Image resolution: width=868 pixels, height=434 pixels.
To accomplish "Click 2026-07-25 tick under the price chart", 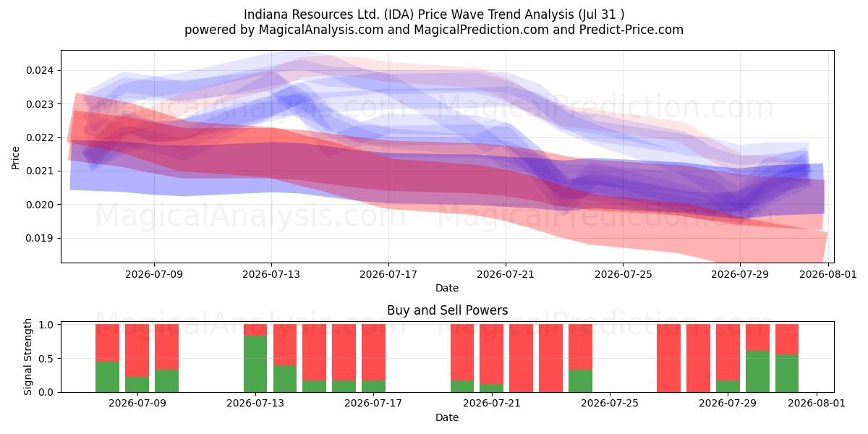I will pyautogui.click(x=623, y=274).
